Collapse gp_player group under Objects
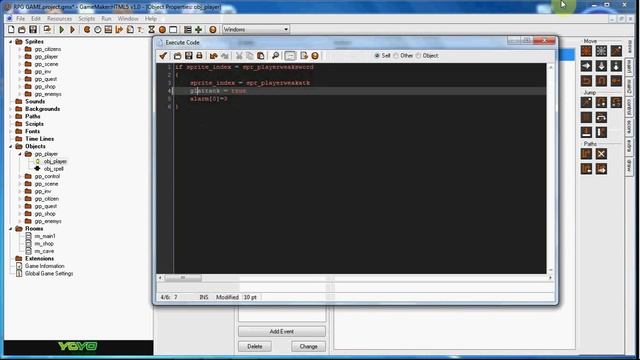The width and height of the screenshot is (640, 360). [x=20, y=154]
